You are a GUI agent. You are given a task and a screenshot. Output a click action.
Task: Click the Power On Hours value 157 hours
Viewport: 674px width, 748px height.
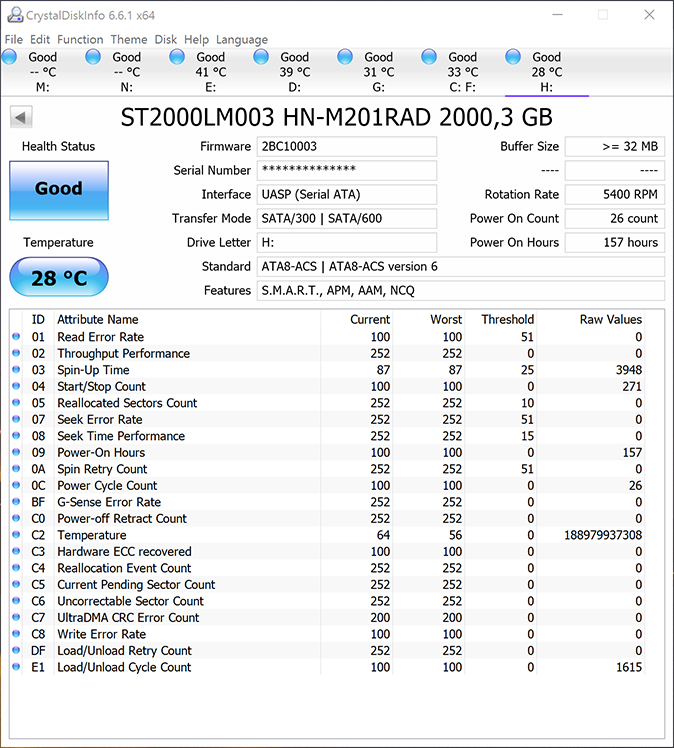point(615,242)
